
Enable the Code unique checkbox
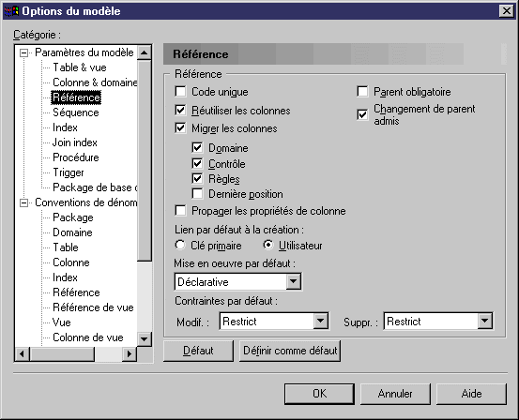[181, 92]
